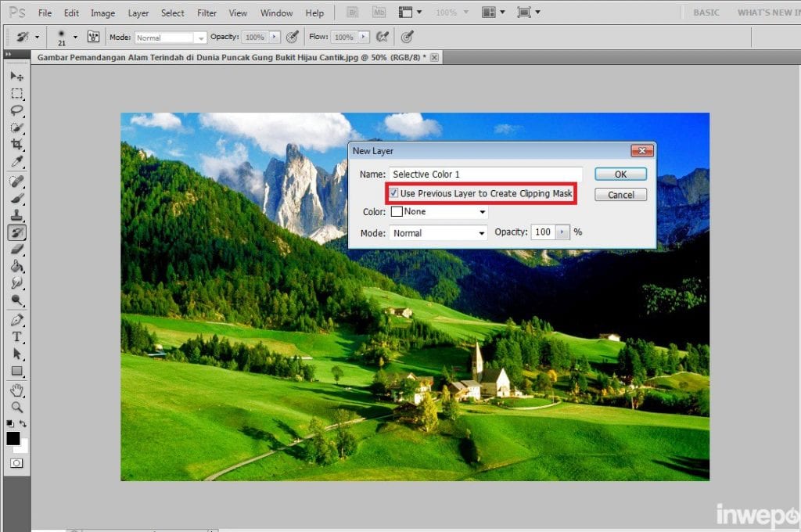Select the Paint Bucket tool
This screenshot has width=801, height=532.
[x=17, y=266]
